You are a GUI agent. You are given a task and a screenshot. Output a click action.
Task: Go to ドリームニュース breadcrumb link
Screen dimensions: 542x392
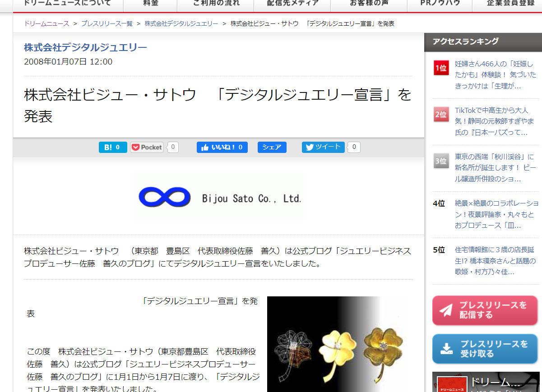(x=46, y=23)
